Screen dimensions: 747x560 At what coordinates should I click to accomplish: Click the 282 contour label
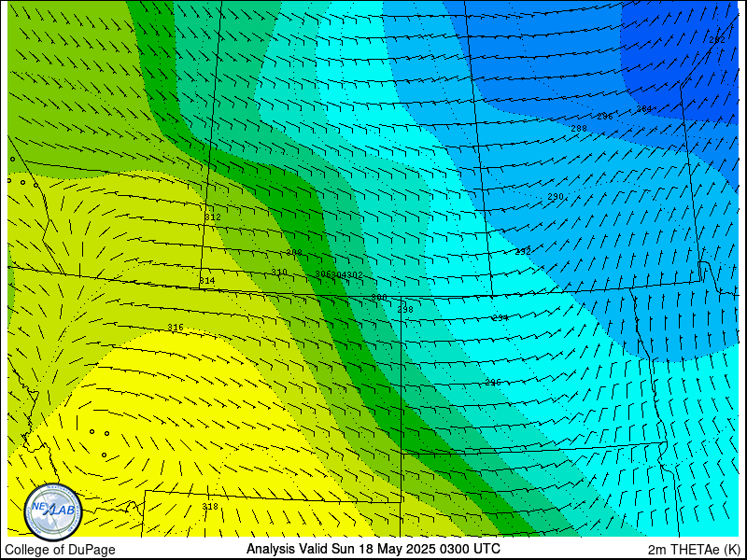(717, 40)
